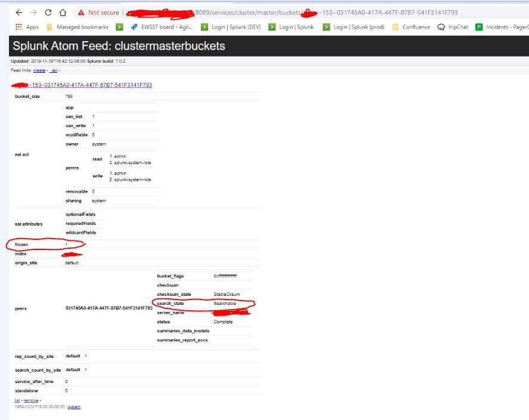Click the 'remove' link at bottom
Screen dimensions: 529x420
pyautogui.click(x=31, y=400)
